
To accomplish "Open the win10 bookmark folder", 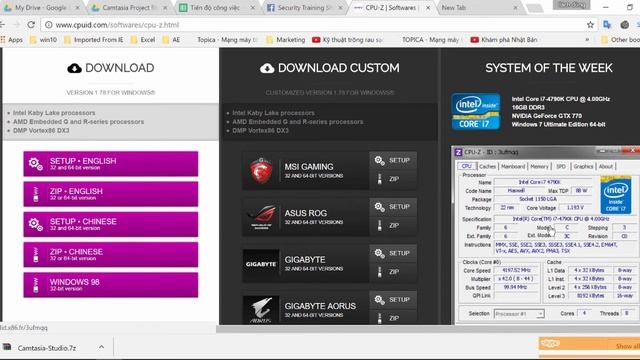I will 43,40.
